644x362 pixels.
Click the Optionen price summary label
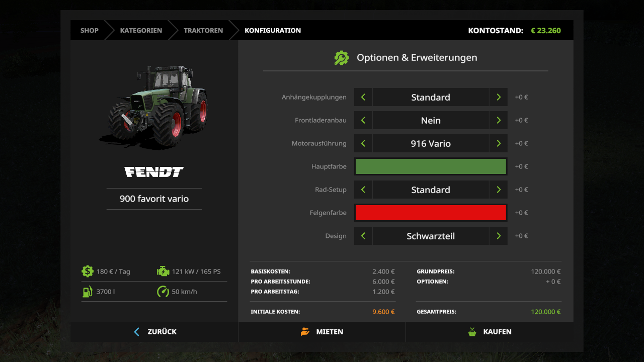432,282
